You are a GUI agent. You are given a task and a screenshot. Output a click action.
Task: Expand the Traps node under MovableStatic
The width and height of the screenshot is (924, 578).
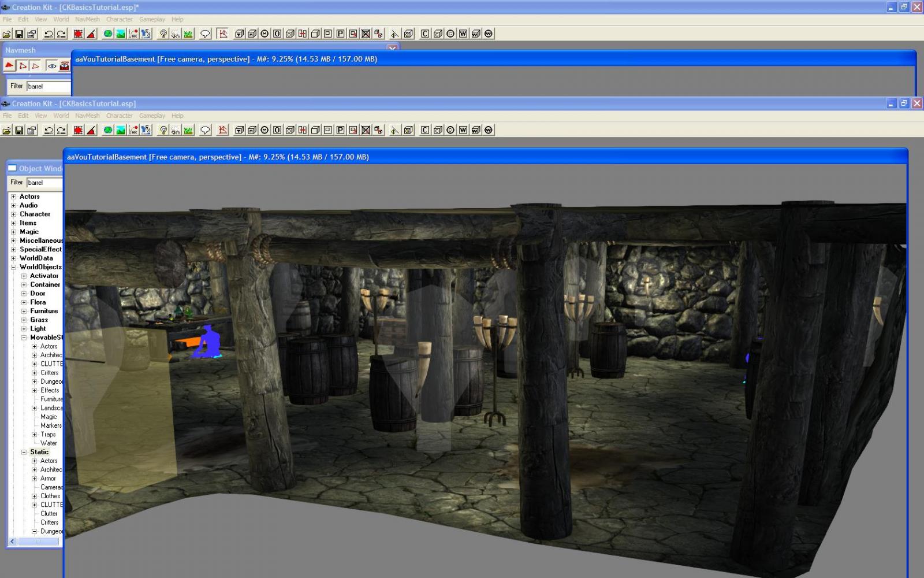(x=34, y=435)
